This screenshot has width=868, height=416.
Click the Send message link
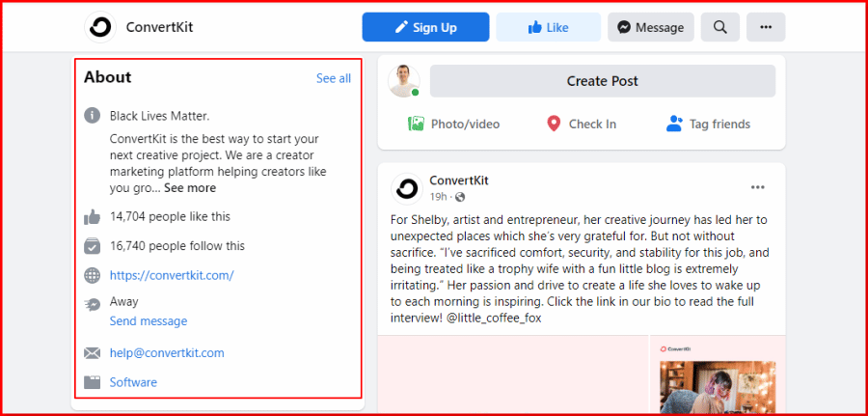click(149, 321)
